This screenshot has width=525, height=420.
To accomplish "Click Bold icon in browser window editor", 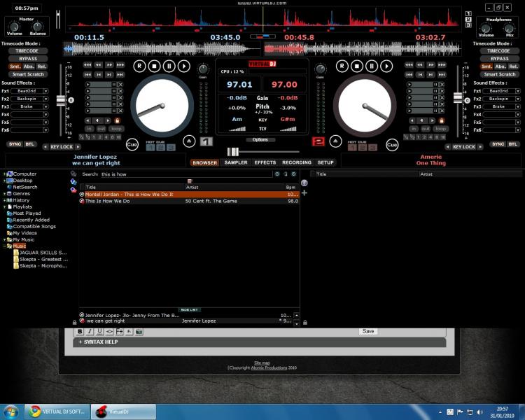I will 80,332.
